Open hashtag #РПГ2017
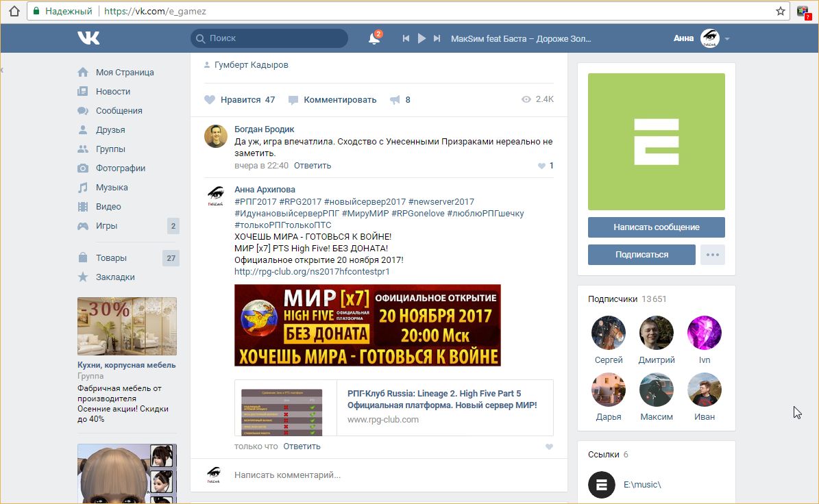Screen dimensions: 819x504 click(256, 201)
